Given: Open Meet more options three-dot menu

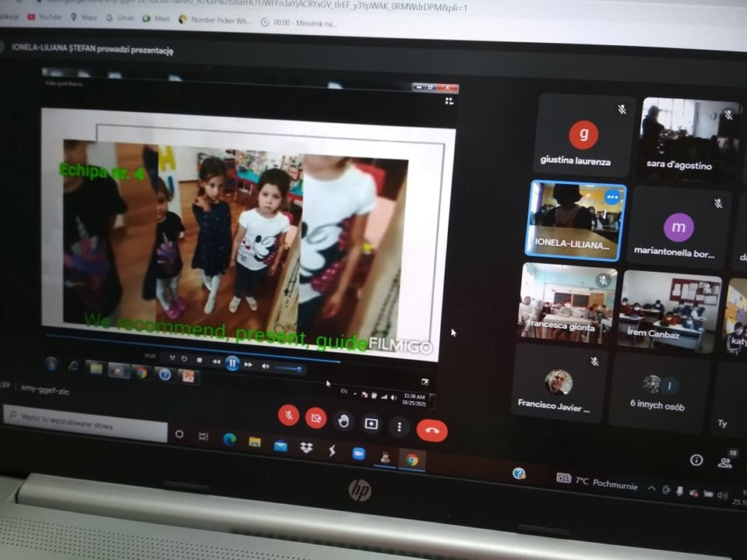Looking at the screenshot, I should tap(400, 427).
